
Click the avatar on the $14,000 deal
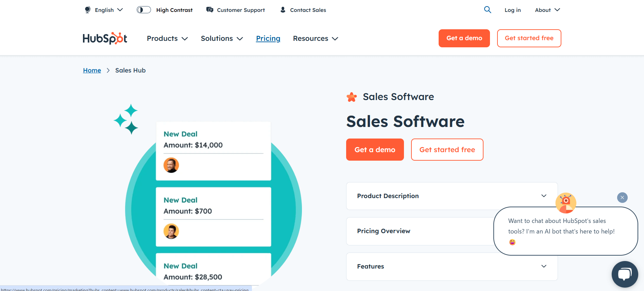point(171,165)
